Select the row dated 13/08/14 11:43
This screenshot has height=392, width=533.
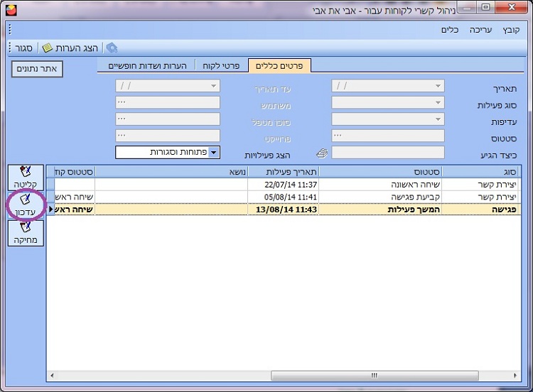(284, 209)
